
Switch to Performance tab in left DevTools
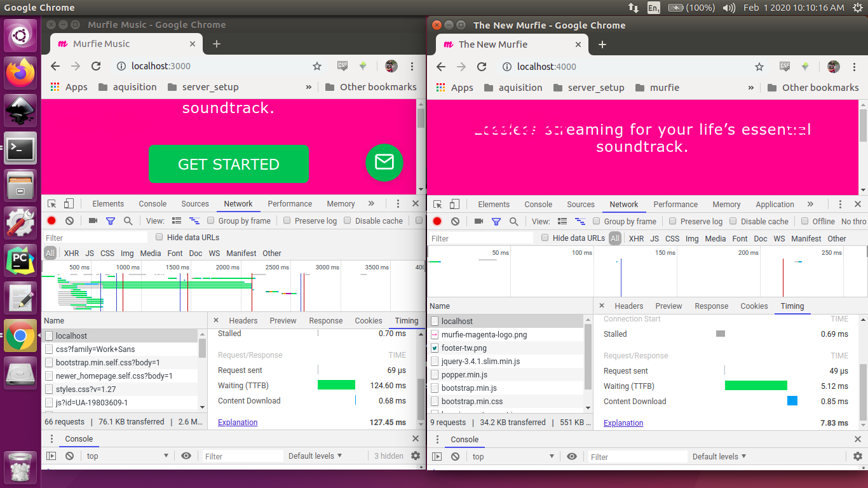290,204
